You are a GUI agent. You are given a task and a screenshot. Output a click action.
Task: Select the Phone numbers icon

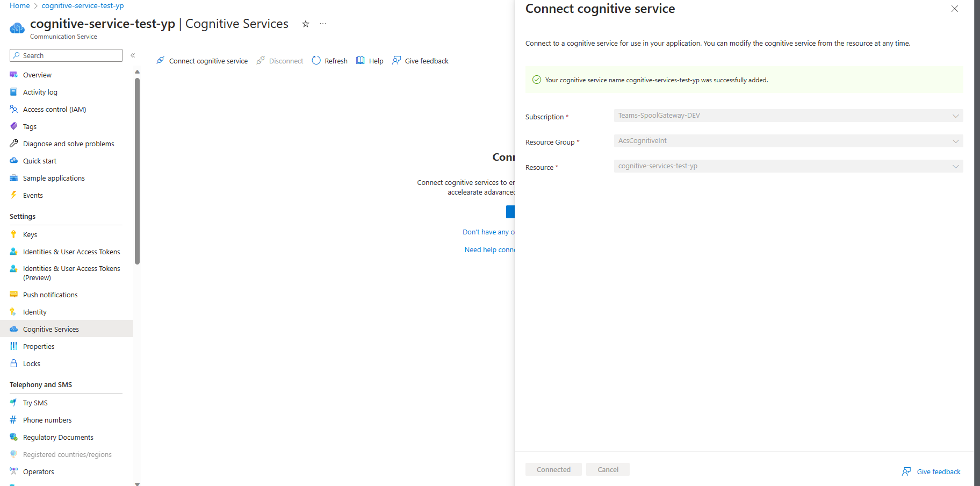pos(13,420)
